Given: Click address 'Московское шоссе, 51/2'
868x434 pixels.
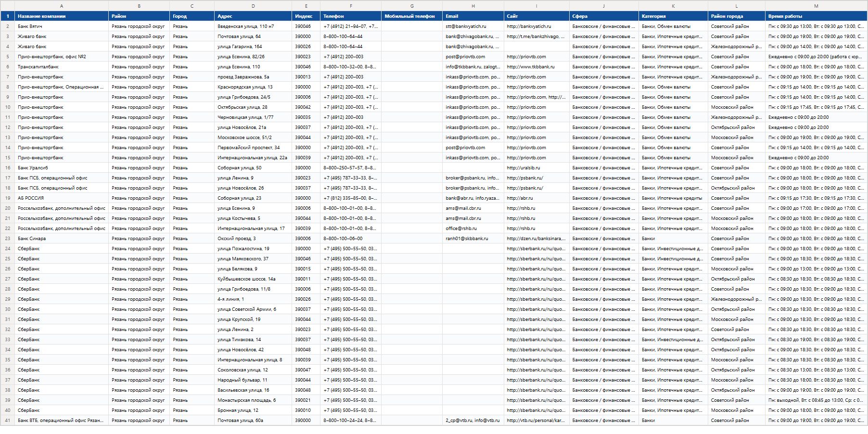Looking at the screenshot, I should point(253,137).
